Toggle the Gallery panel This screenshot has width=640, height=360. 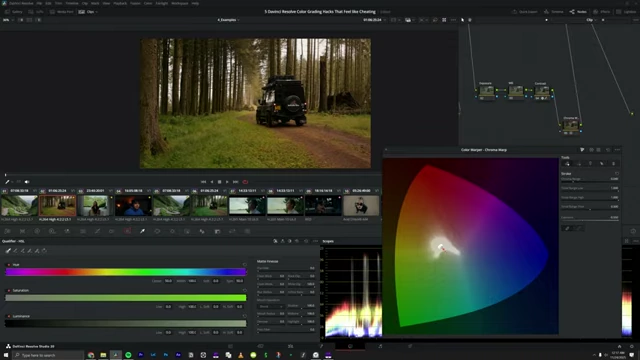pyautogui.click(x=13, y=12)
